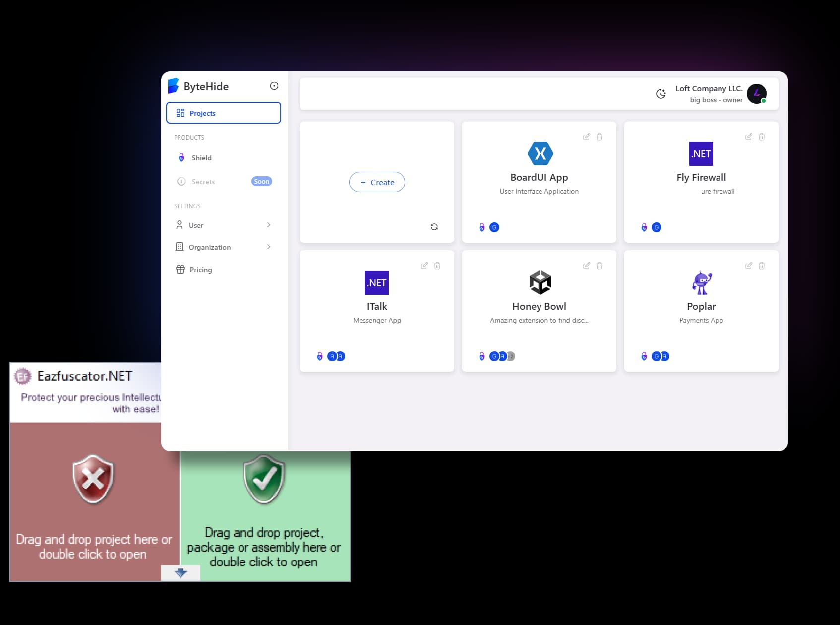The height and width of the screenshot is (625, 840).
Task: Open the BoardUI App Xamarin logo
Action: (540, 153)
